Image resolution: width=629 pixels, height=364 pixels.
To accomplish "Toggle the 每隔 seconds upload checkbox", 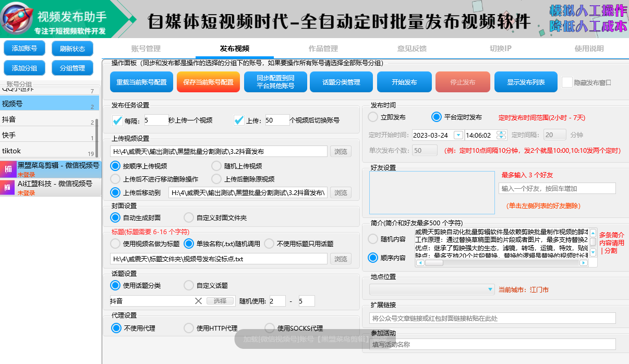I will (x=117, y=120).
